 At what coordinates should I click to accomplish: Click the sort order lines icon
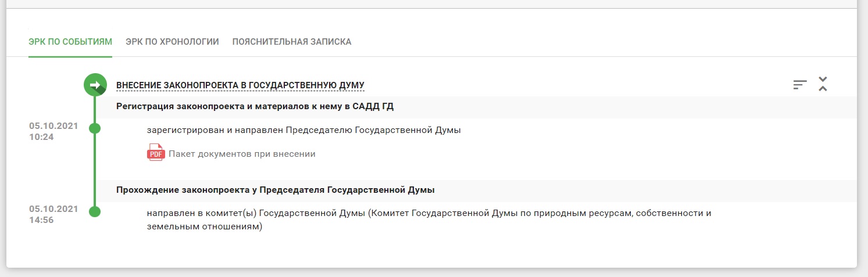pyautogui.click(x=800, y=85)
